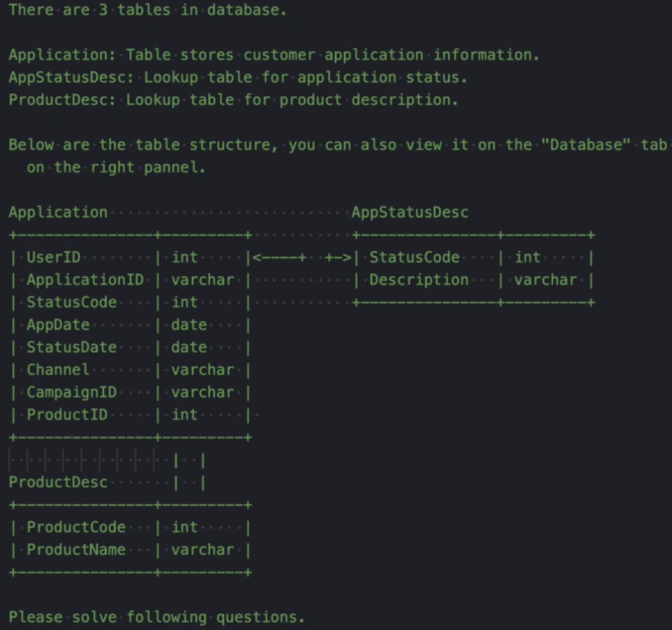672x630 pixels.
Task: Select the ProductCode field name
Action: [75, 528]
